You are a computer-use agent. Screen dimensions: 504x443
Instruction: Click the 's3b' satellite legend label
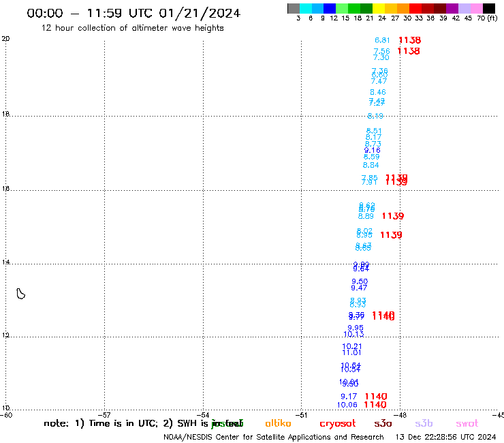pos(424,423)
